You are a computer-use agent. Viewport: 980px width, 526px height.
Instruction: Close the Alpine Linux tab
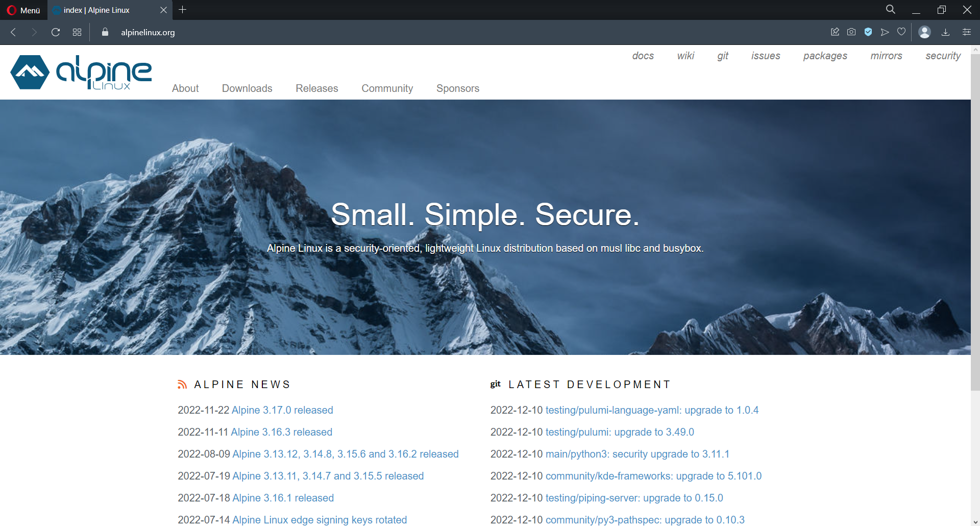pyautogui.click(x=163, y=10)
